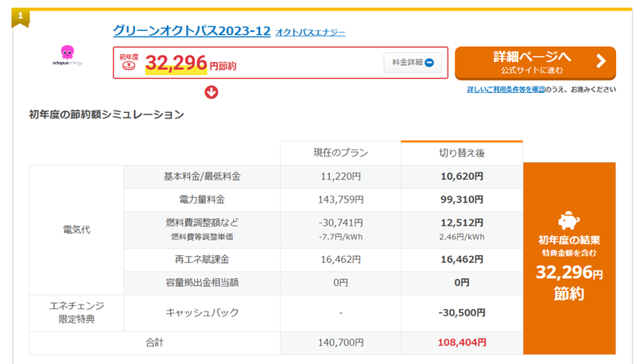
Task: Click the 初年度 coin icon
Action: 129,67
